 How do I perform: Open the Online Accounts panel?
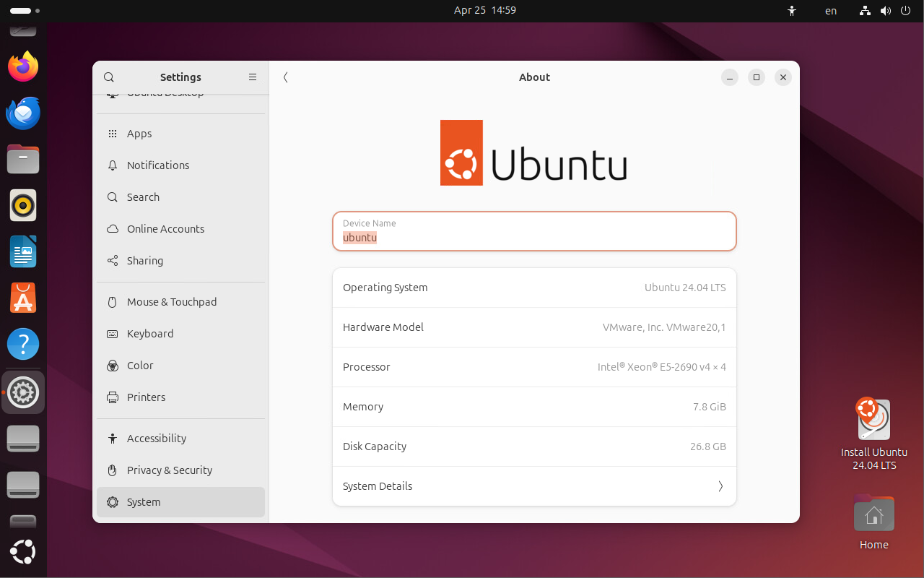tap(165, 229)
